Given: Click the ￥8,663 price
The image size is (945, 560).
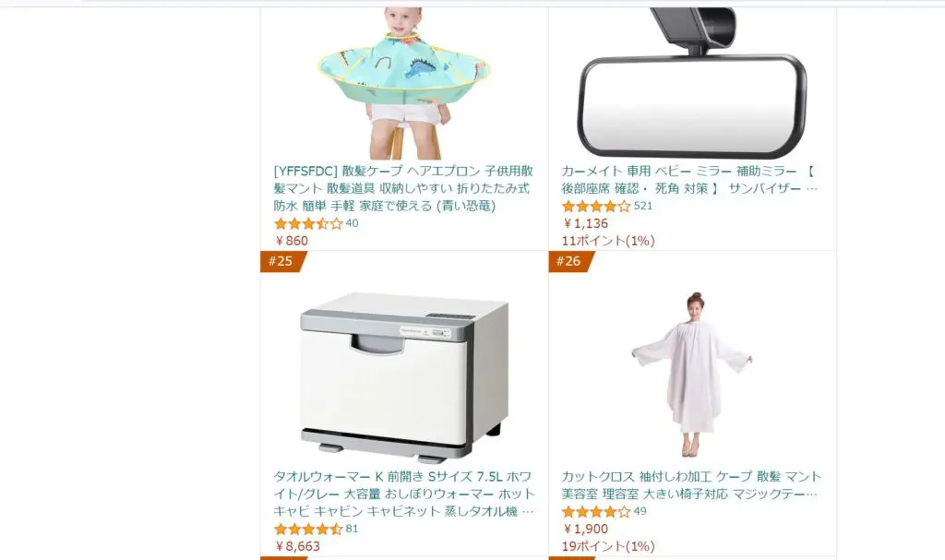Looking at the screenshot, I should pyautogui.click(x=298, y=546).
